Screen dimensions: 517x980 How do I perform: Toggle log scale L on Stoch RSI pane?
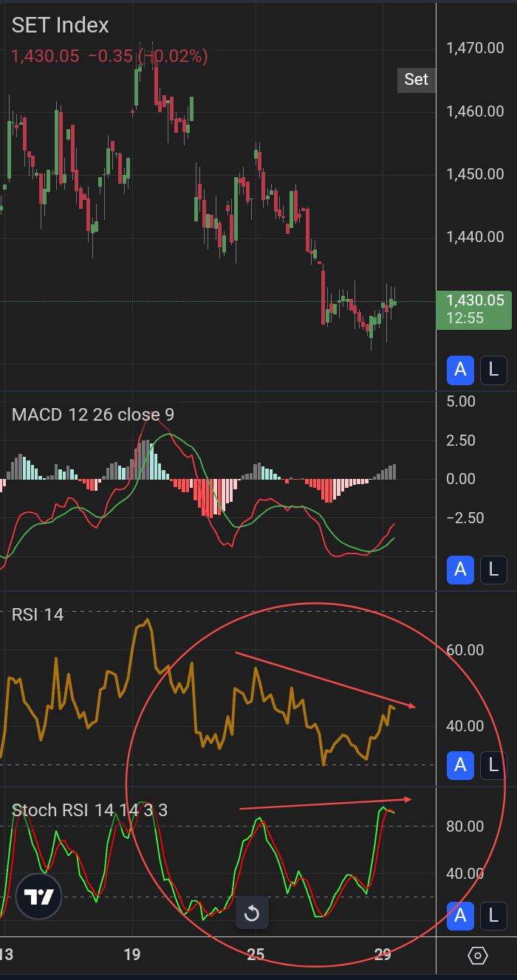point(493,916)
